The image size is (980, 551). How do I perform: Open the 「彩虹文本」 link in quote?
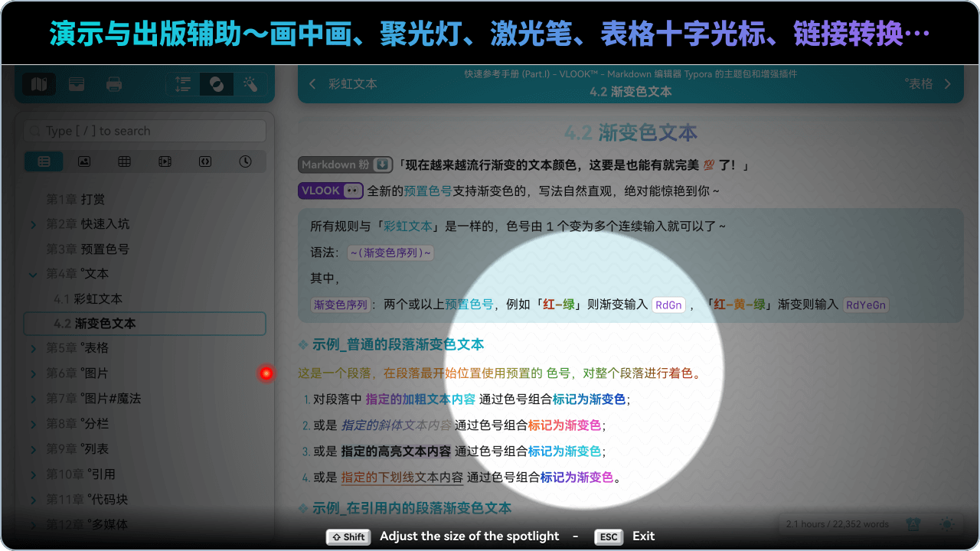(410, 227)
